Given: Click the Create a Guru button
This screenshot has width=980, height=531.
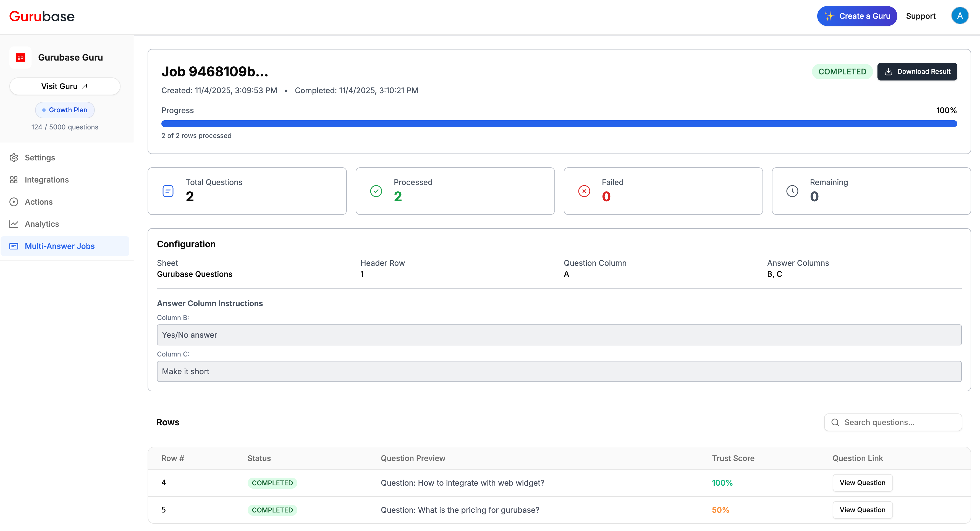Looking at the screenshot, I should [x=857, y=16].
